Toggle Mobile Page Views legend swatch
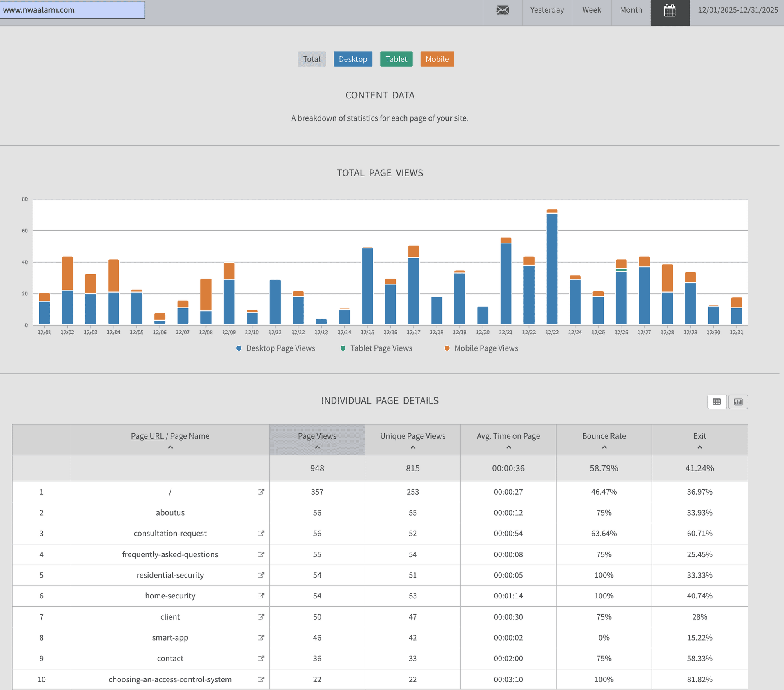Viewport: 784px width, 690px height. click(x=447, y=348)
